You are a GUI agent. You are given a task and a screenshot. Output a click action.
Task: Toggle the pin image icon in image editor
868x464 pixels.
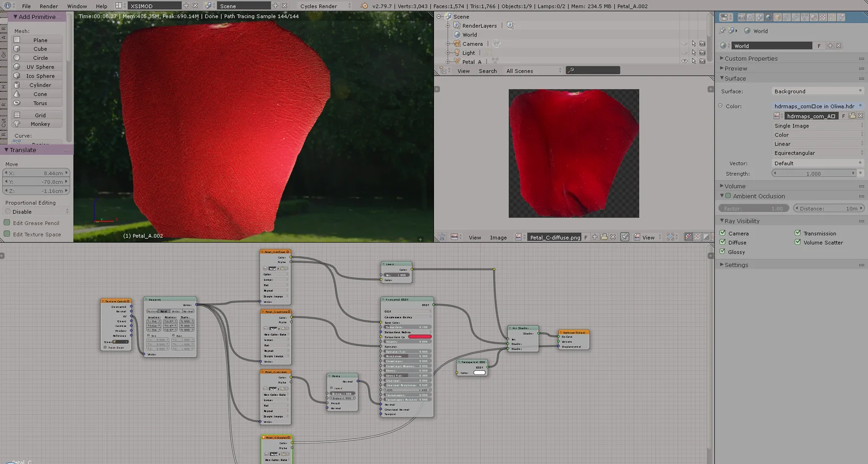point(625,237)
